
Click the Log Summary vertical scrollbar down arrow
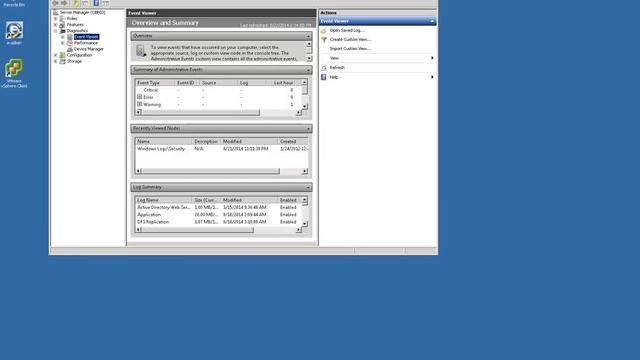[x=304, y=224]
